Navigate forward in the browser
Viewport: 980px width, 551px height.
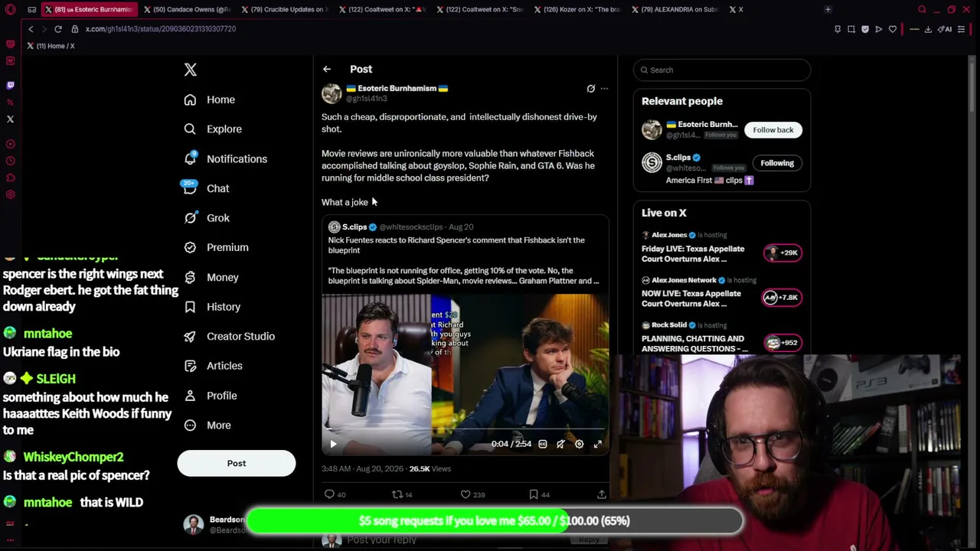[43, 29]
